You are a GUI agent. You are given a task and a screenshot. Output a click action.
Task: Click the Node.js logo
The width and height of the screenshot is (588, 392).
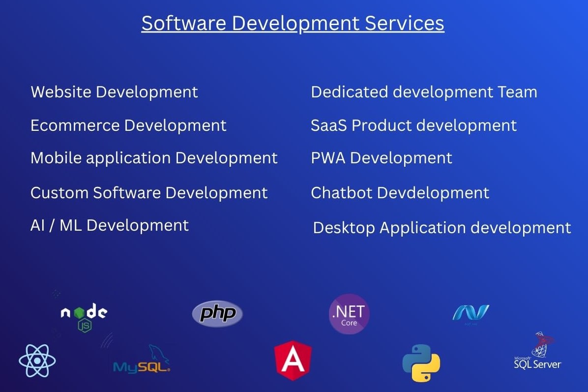coord(84,317)
